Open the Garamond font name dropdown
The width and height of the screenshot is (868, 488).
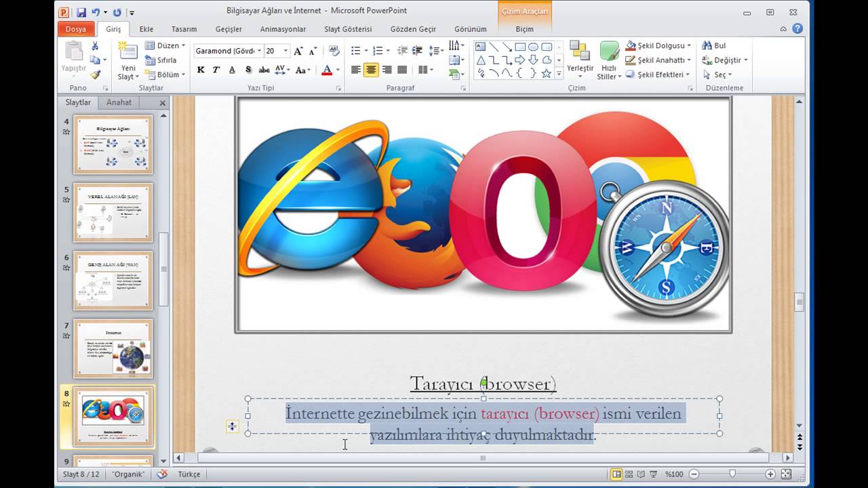260,51
